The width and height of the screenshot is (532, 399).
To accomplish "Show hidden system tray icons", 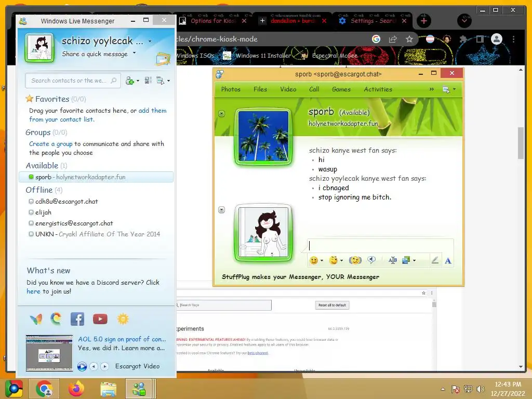I will click(443, 389).
